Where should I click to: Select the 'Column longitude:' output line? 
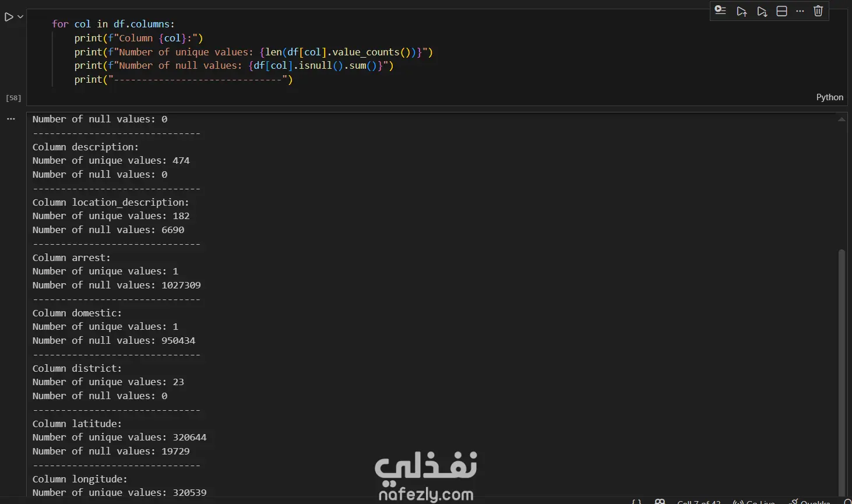click(x=80, y=479)
